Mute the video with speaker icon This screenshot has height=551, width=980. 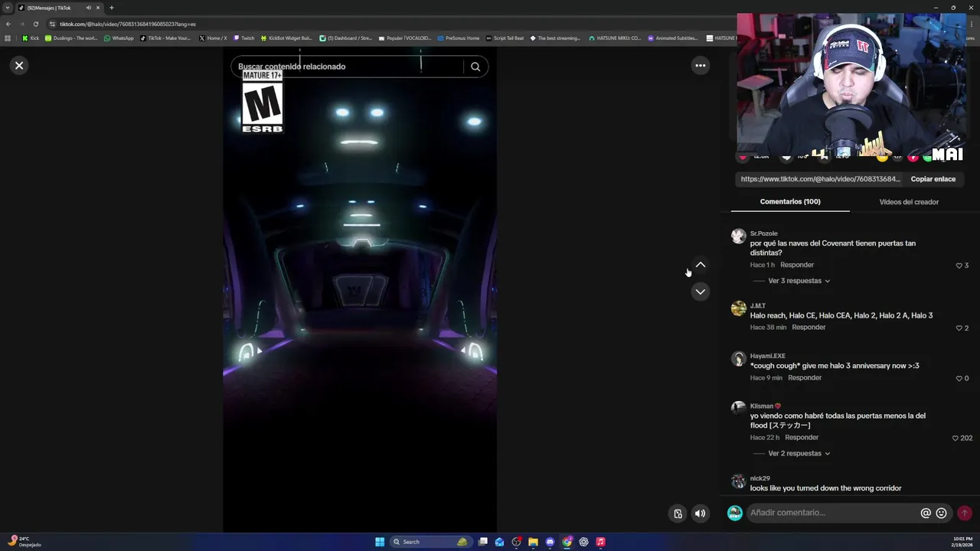(700, 514)
